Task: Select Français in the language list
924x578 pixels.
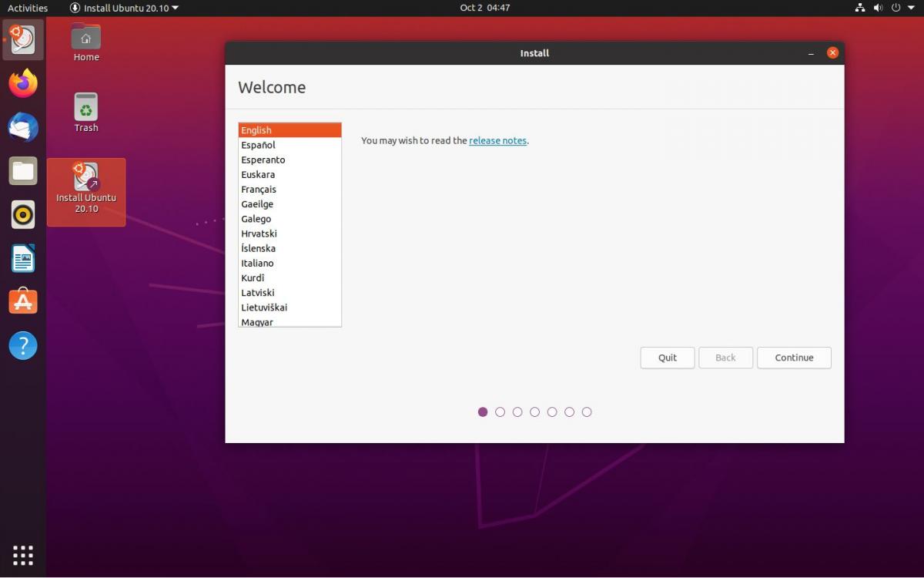Action: pyautogui.click(x=259, y=190)
